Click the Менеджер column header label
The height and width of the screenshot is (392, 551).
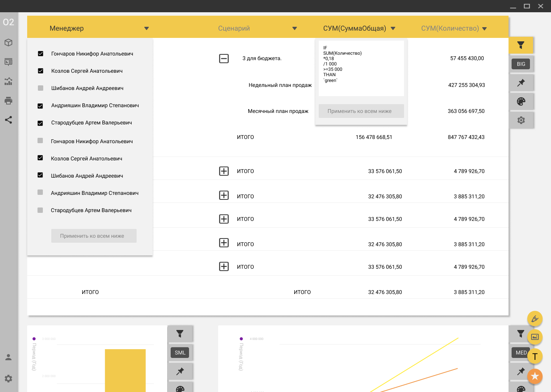click(x=67, y=28)
